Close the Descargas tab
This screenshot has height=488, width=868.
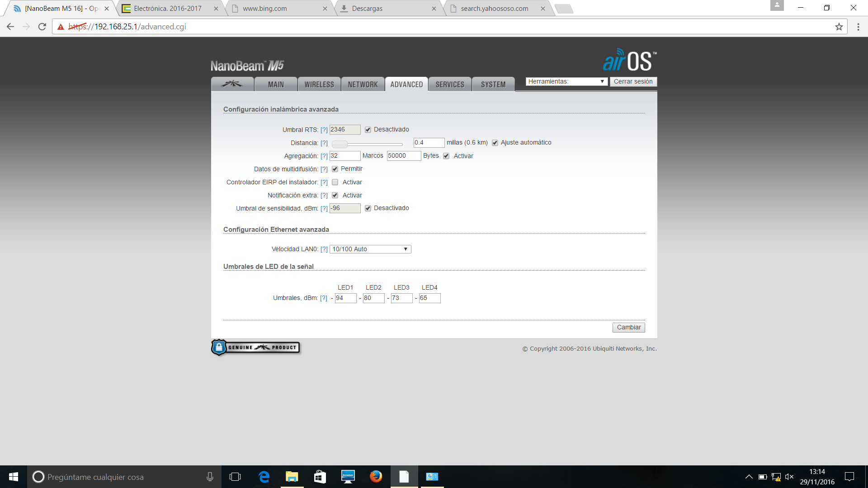434,9
